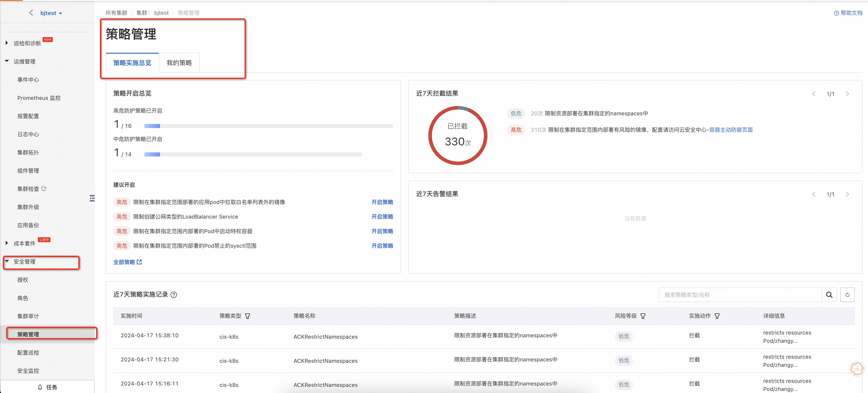
Task: Click the search magnifier icon button
Action: [829, 295]
